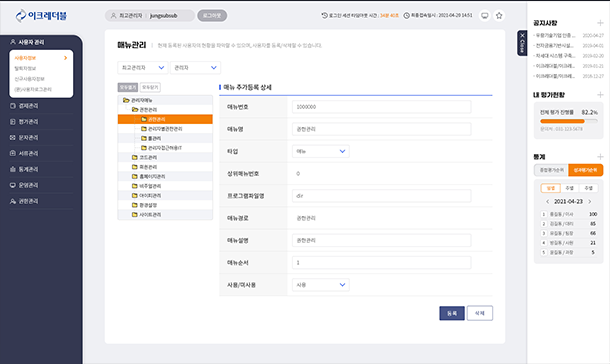
Task: Click the monitor icon in top bar
Action: click(x=485, y=16)
